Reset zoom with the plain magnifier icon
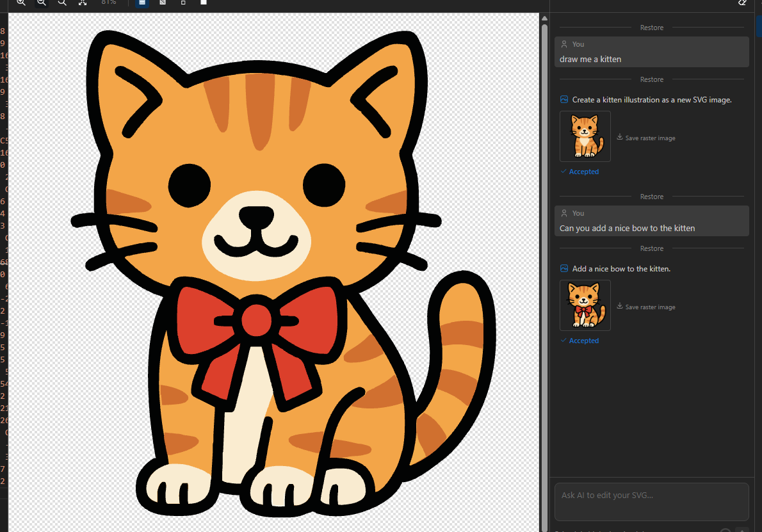 (x=62, y=2)
